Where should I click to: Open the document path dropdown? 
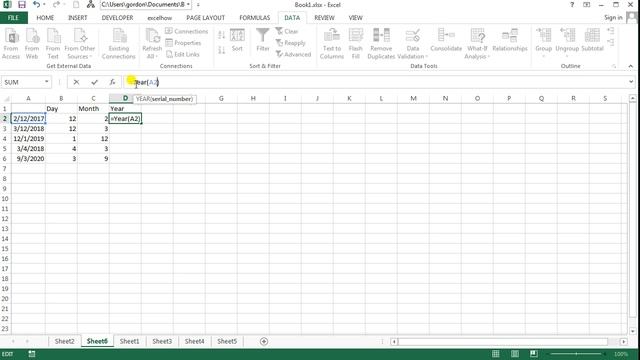[188, 5]
